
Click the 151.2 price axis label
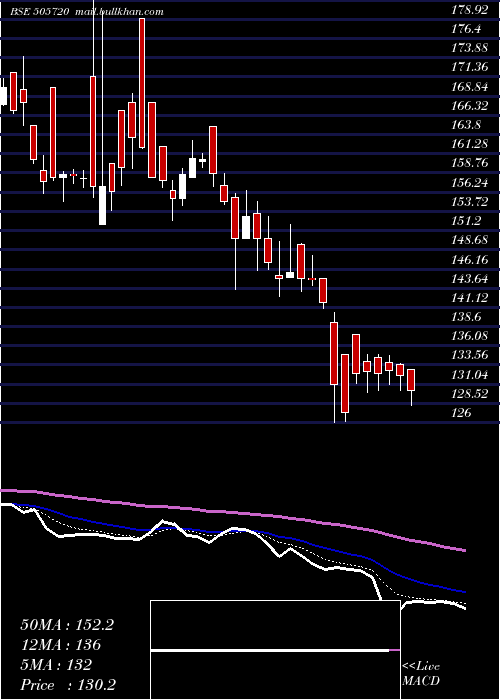click(466, 221)
